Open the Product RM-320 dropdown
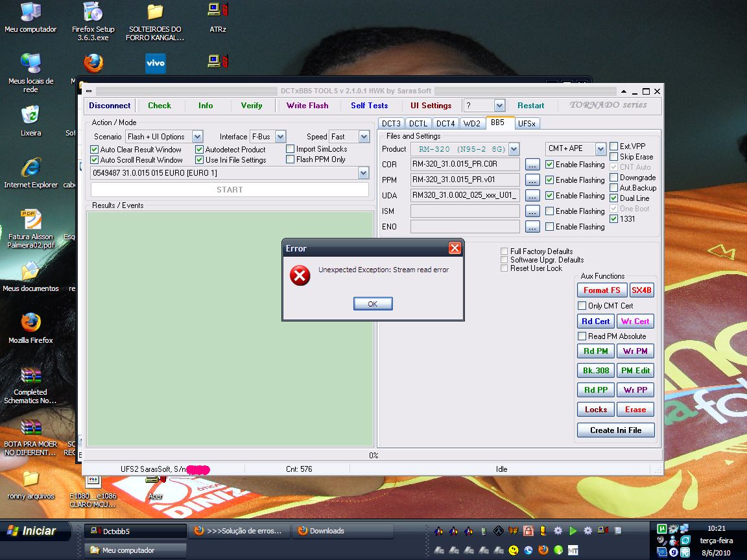747x560 pixels. [x=514, y=149]
